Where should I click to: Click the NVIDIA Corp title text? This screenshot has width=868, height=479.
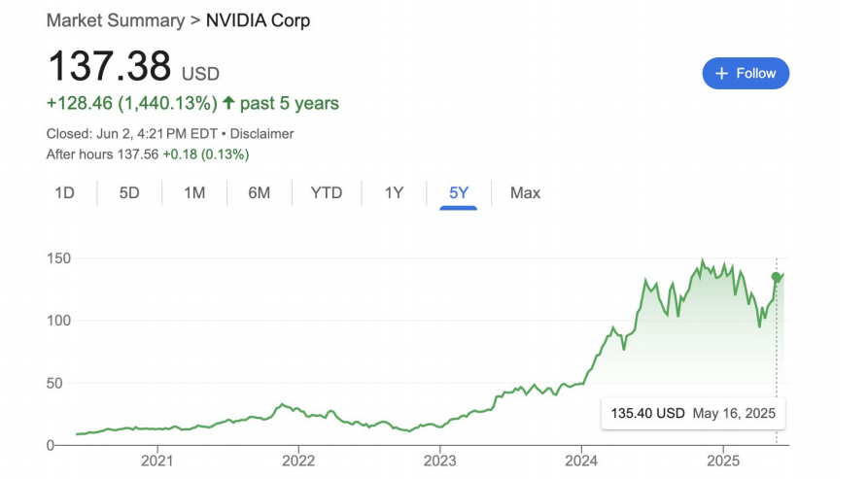258,20
